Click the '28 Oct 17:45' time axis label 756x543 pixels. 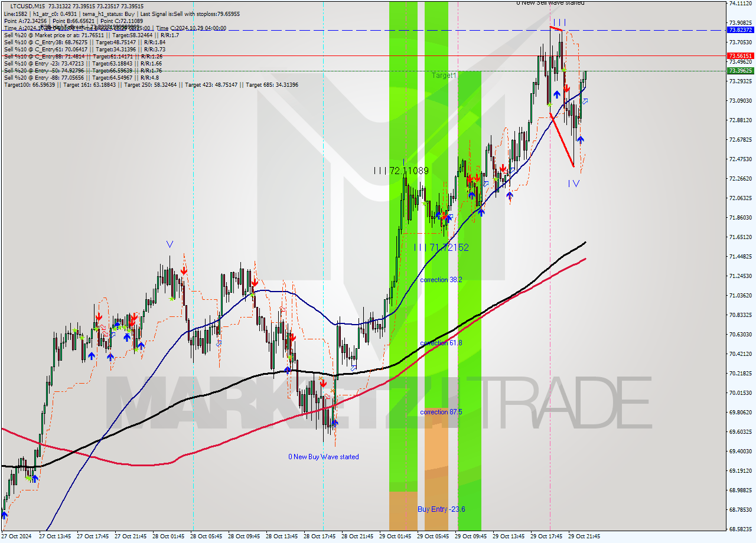[x=320, y=537]
